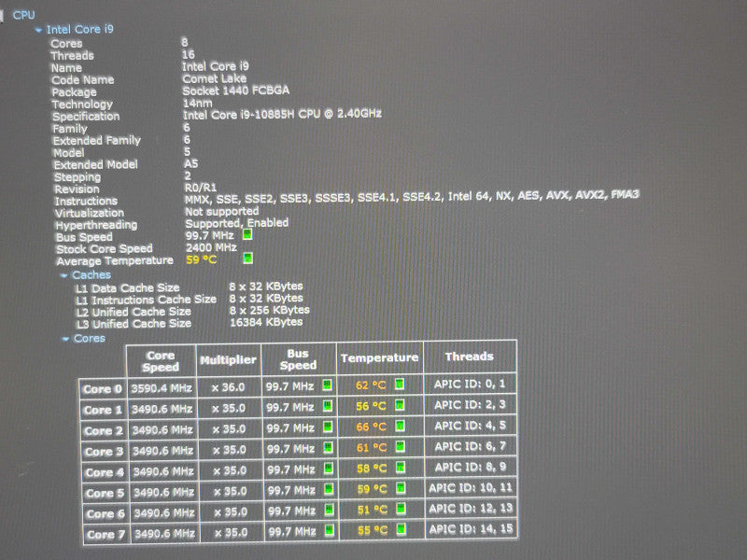Image resolution: width=747 pixels, height=560 pixels.
Task: Click the 3590.4 MHz core speed value
Action: pos(162,388)
